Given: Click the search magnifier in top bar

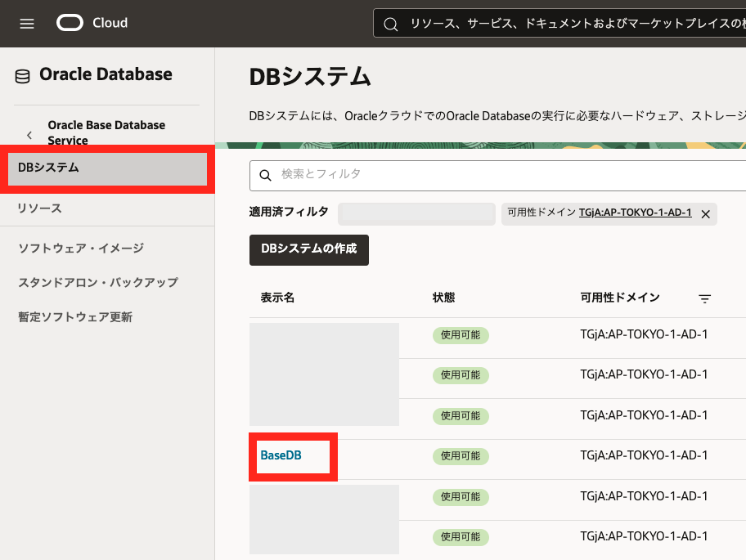Looking at the screenshot, I should 391,24.
